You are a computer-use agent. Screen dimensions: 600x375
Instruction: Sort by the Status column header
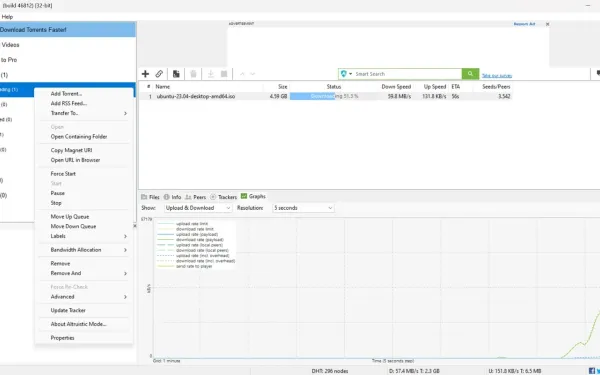click(334, 87)
